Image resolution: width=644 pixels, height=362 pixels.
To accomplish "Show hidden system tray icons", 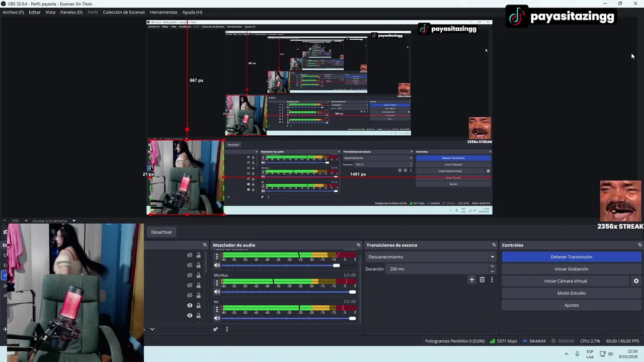I will [x=566, y=354].
